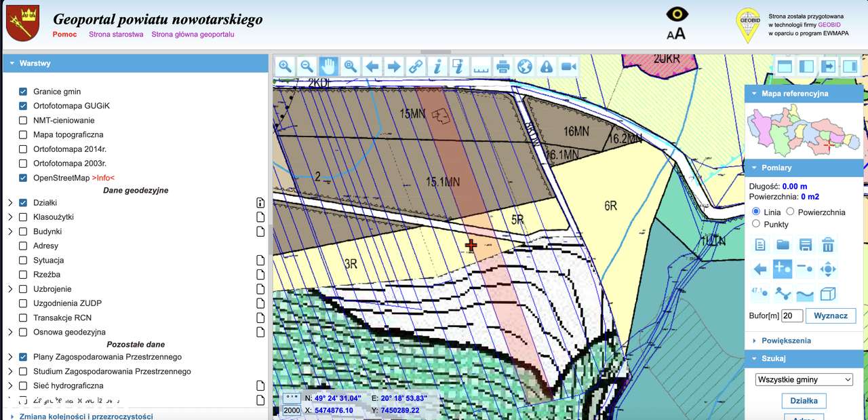Image resolution: width=868 pixels, height=420 pixels.
Task: Click the save diskette icon in Pomiary
Action: tap(805, 244)
